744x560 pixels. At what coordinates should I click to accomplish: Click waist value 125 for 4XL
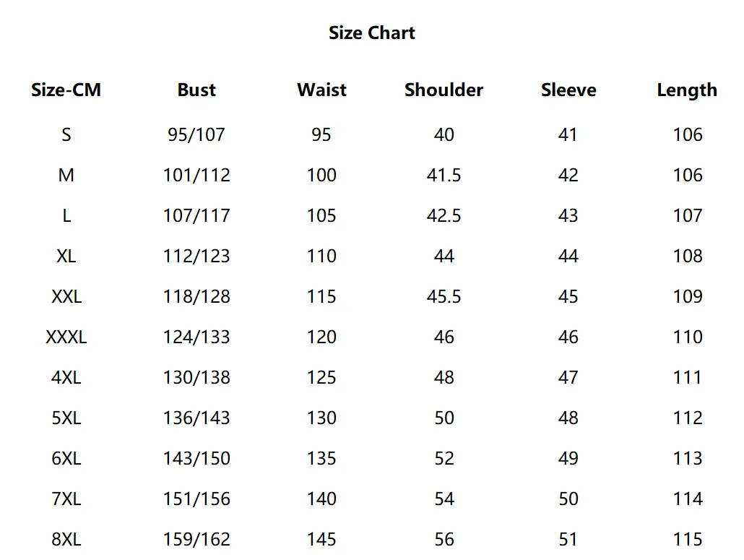[x=321, y=377]
